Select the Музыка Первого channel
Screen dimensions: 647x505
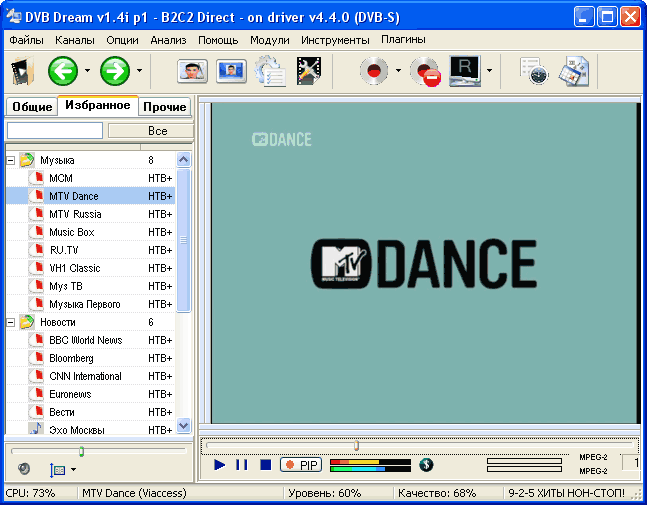[x=90, y=304]
